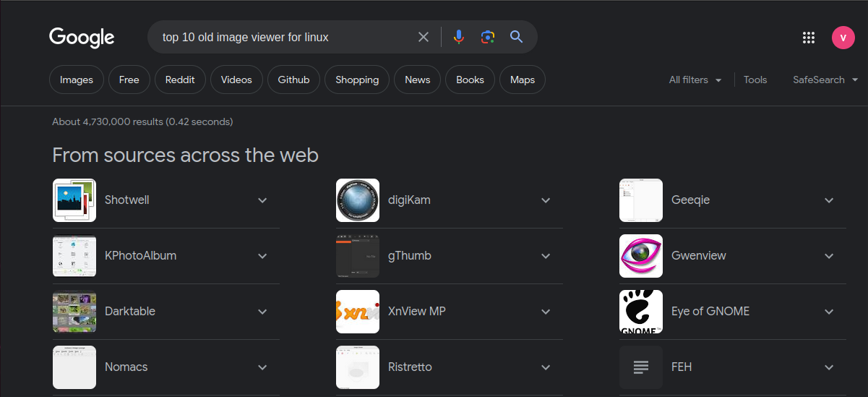Click the Geeqie label

690,200
